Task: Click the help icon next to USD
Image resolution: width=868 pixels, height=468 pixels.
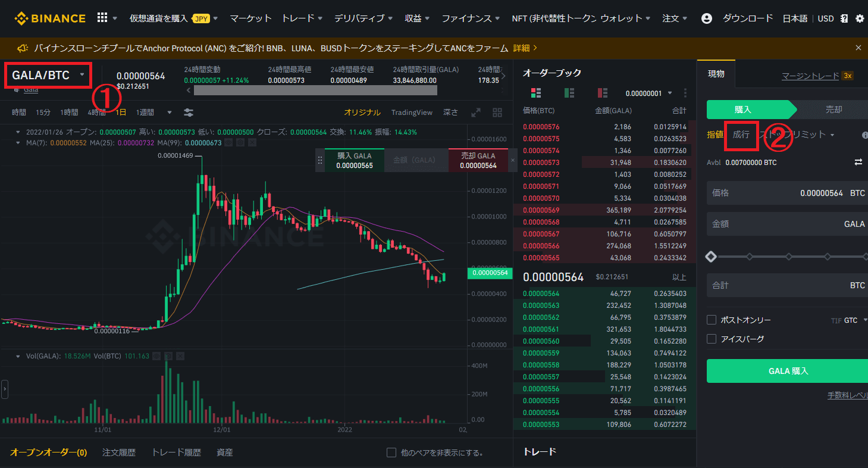Action: [x=844, y=18]
